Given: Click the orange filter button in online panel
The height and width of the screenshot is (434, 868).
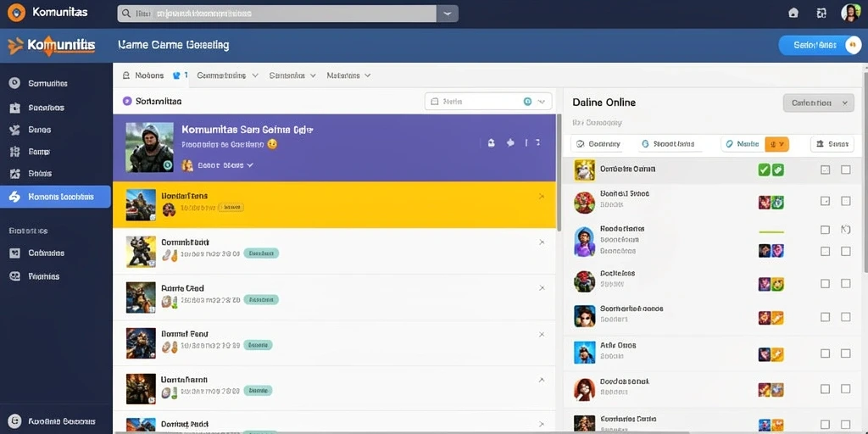Looking at the screenshot, I should (x=776, y=144).
